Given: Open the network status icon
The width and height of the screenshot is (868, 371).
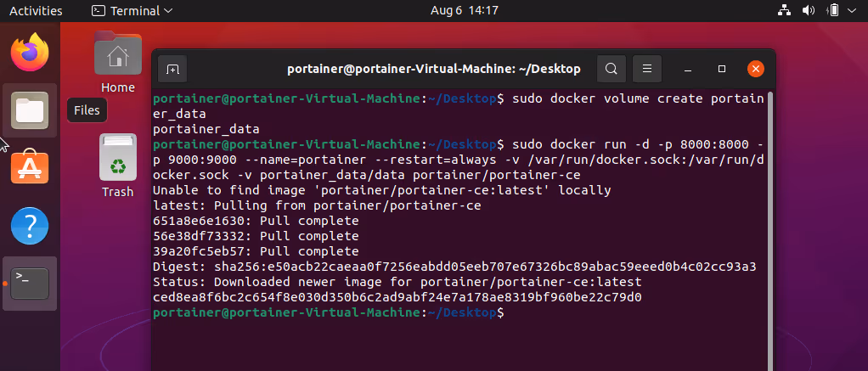Looking at the screenshot, I should pyautogui.click(x=784, y=10).
